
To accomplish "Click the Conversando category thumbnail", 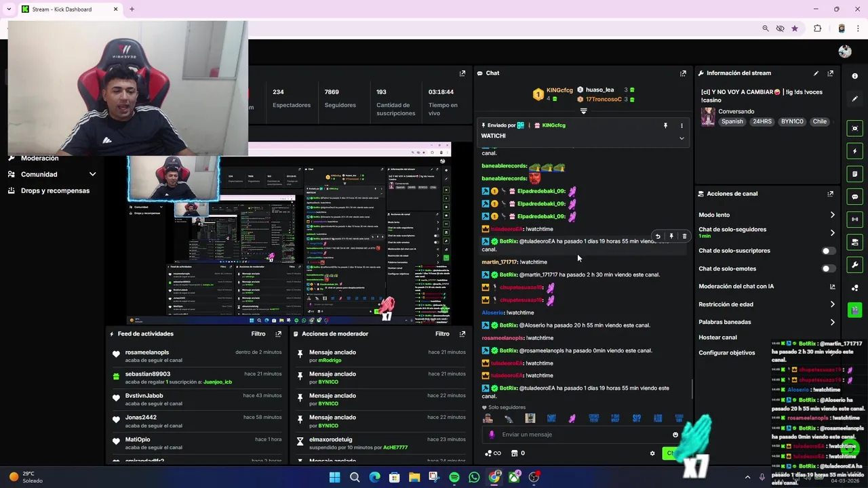I will tap(708, 117).
